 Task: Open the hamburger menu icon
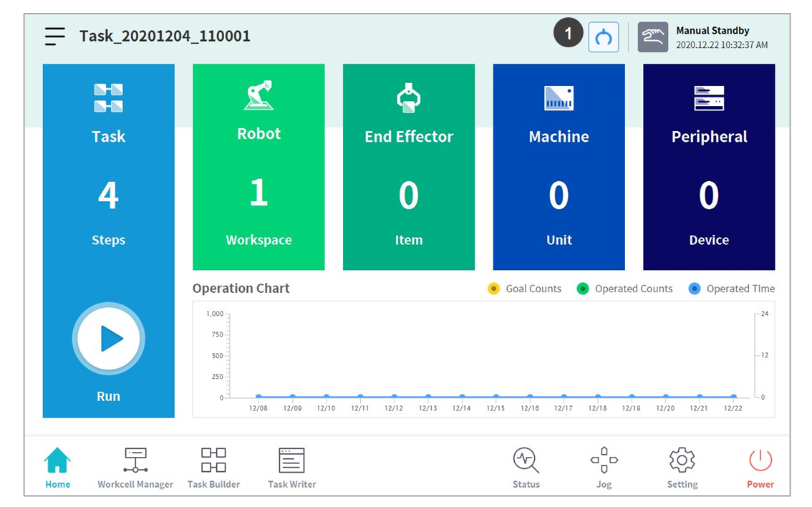[54, 37]
